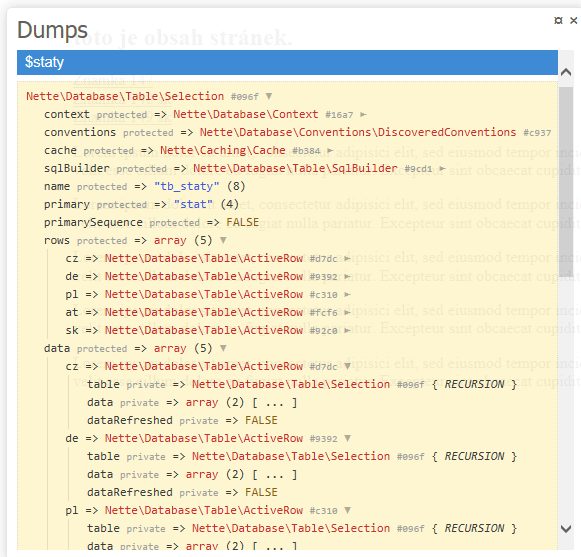Click the scrollbar down arrow
This screenshot has height=557, width=581.
click(x=566, y=529)
